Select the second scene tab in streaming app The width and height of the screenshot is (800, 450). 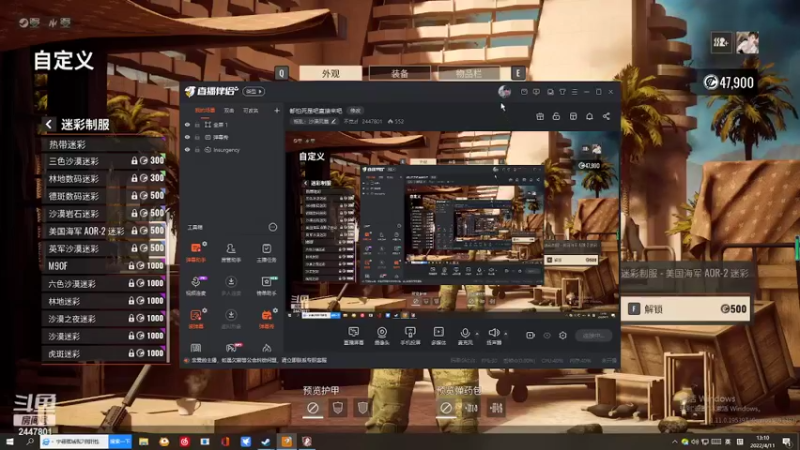[229, 110]
